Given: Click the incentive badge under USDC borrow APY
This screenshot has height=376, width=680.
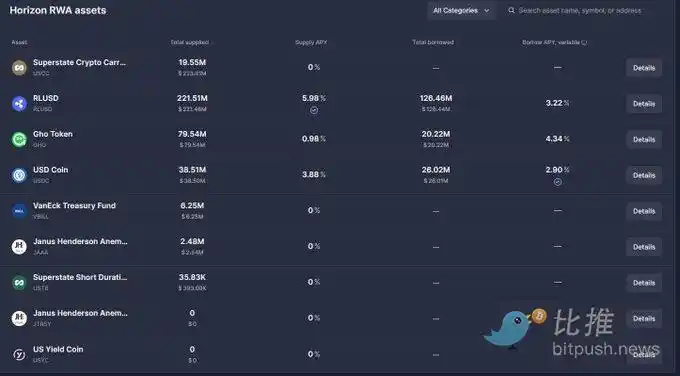Looking at the screenshot, I should point(558,182).
